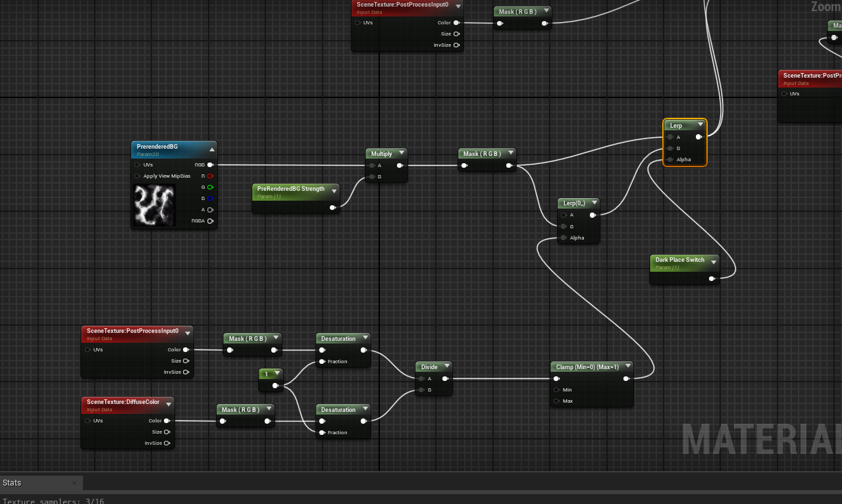Click the Min input pin on the Clamp node
This screenshot has width=842, height=504.
(556, 390)
